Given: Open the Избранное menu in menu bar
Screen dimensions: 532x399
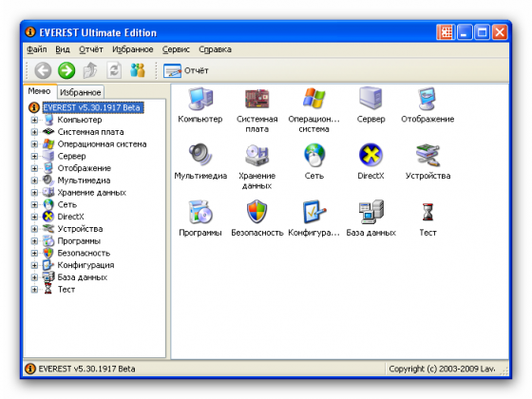Looking at the screenshot, I should pyautogui.click(x=133, y=49).
